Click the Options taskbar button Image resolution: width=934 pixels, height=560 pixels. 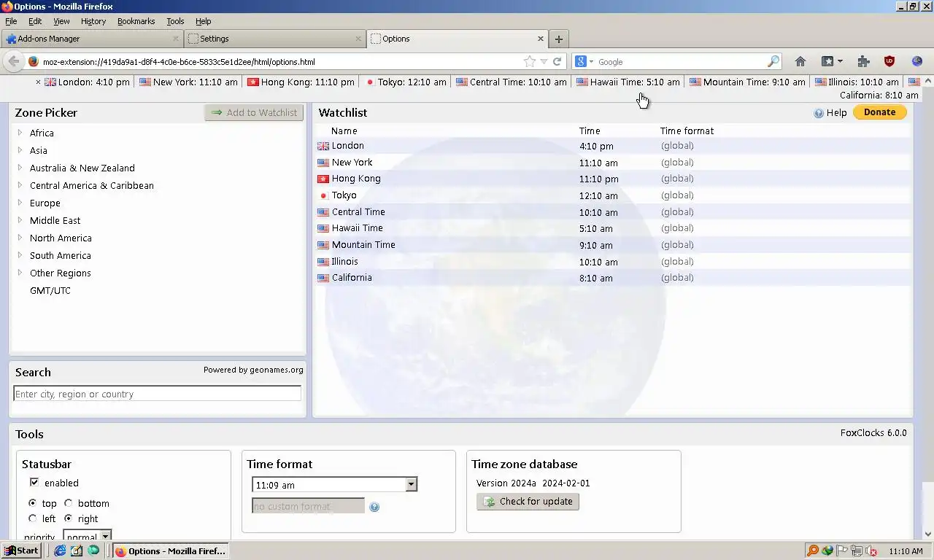pos(171,551)
